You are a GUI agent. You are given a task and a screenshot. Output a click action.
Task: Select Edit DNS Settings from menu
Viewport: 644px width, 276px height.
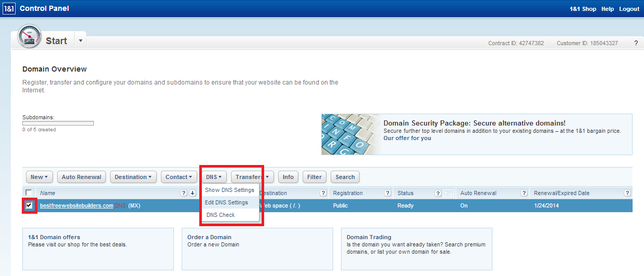pos(226,202)
